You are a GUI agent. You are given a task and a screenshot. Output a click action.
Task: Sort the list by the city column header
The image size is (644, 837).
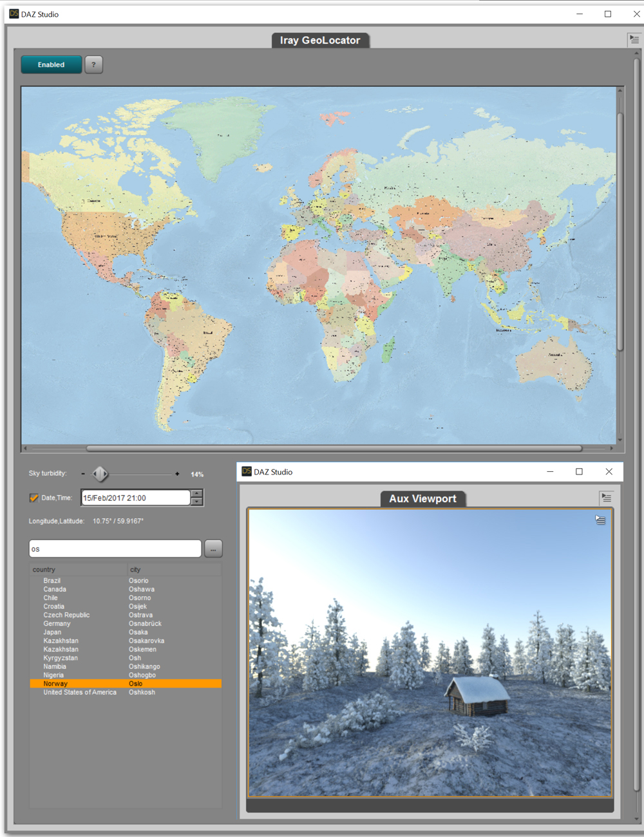174,569
